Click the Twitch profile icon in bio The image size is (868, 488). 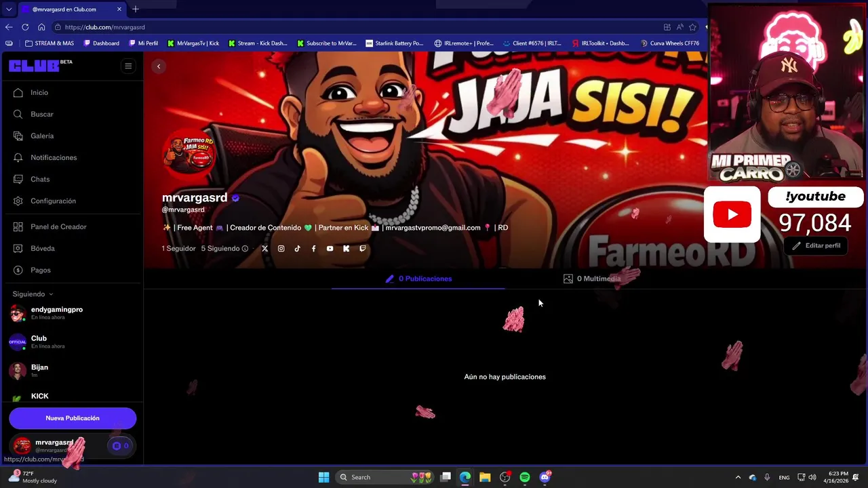362,249
